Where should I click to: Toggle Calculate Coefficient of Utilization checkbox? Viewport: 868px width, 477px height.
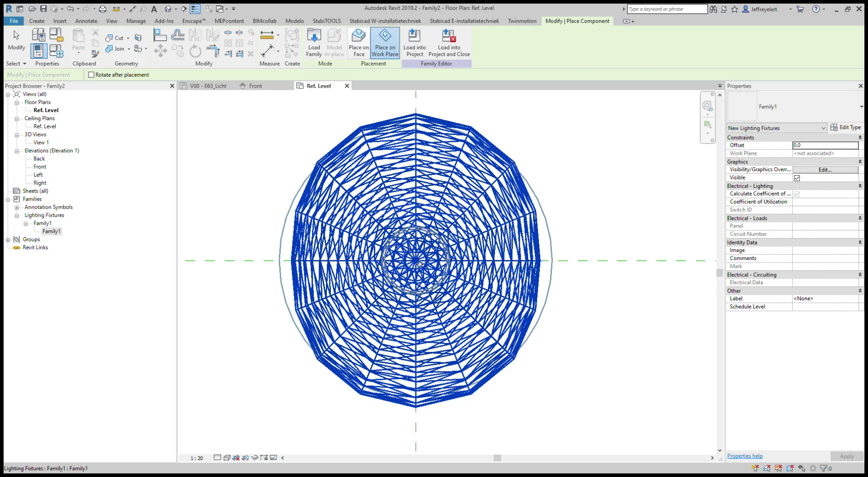click(797, 193)
